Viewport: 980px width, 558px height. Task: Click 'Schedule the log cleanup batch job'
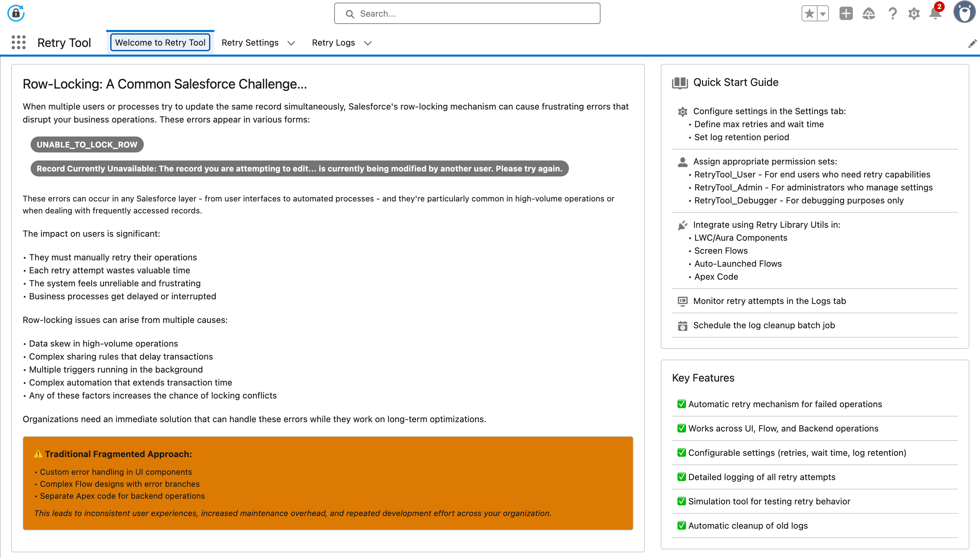(x=764, y=325)
